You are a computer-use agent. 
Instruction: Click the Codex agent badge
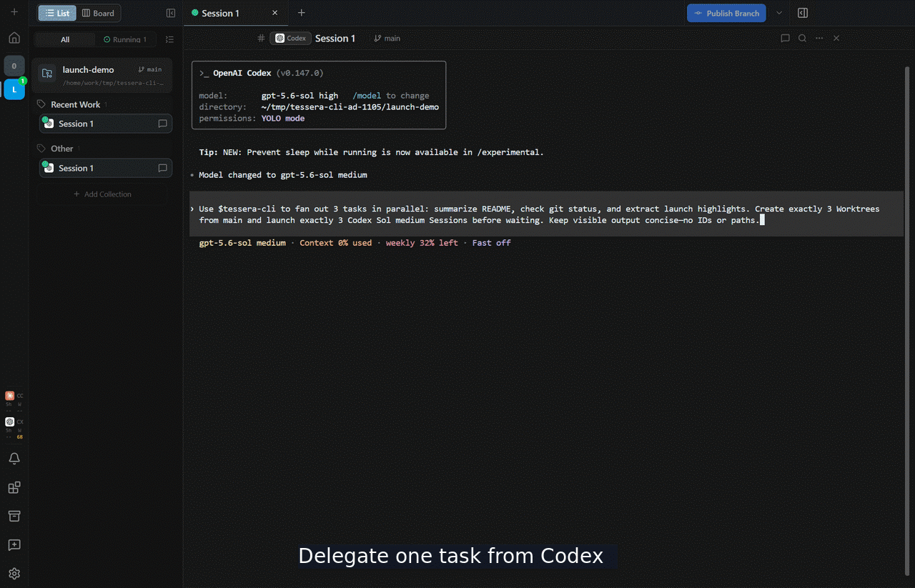291,38
